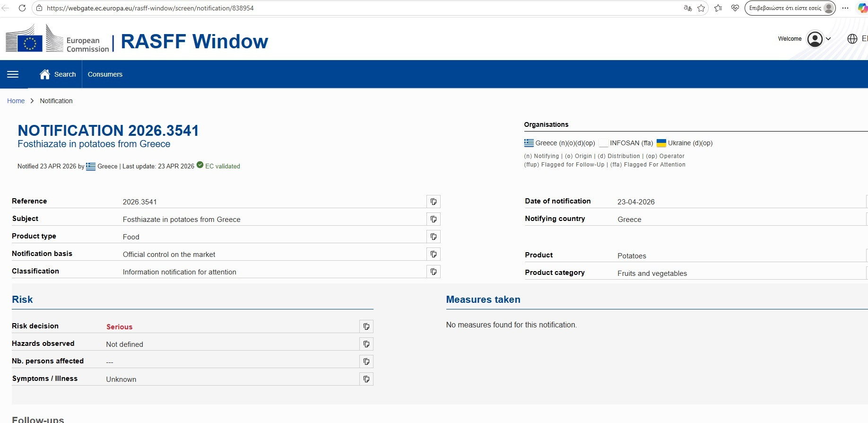
Task: Open the browser settings ellipsis menu
Action: click(x=845, y=8)
